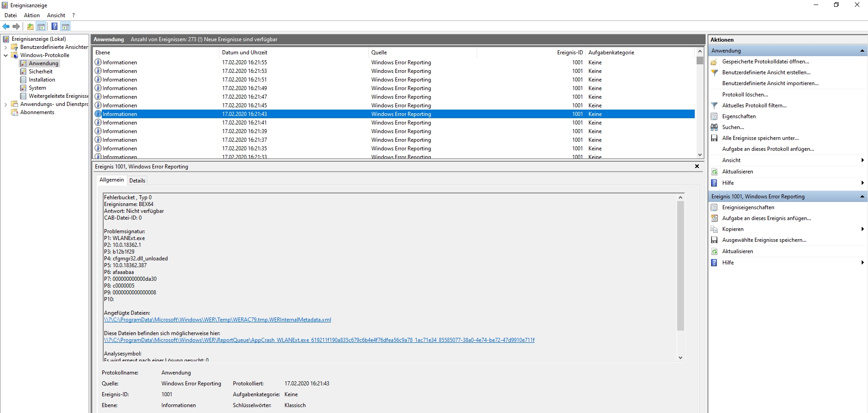Screen dimensions: 868x413
Task: Open the Ansicht menu in menu bar
Action: click(56, 15)
